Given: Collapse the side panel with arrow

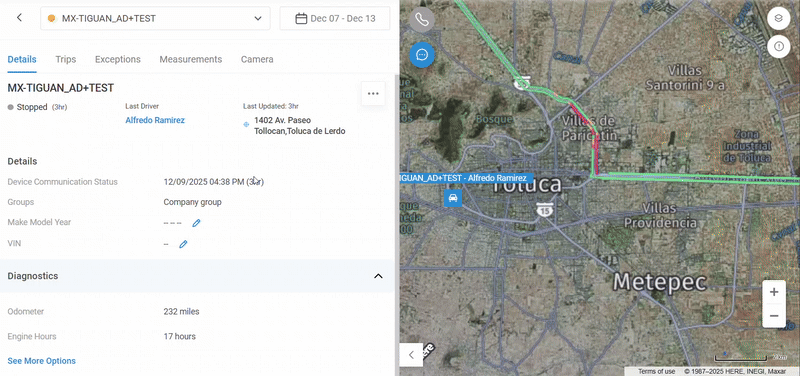Looking at the screenshot, I should click(411, 354).
